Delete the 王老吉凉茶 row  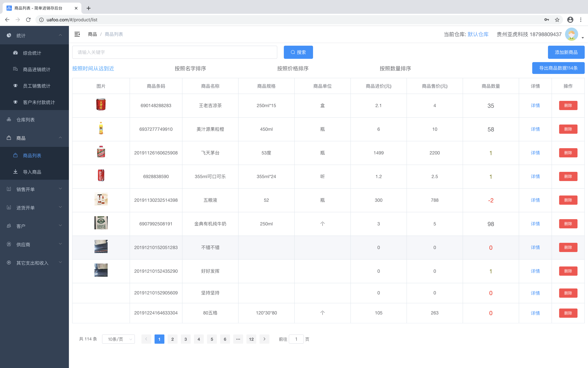tap(568, 105)
